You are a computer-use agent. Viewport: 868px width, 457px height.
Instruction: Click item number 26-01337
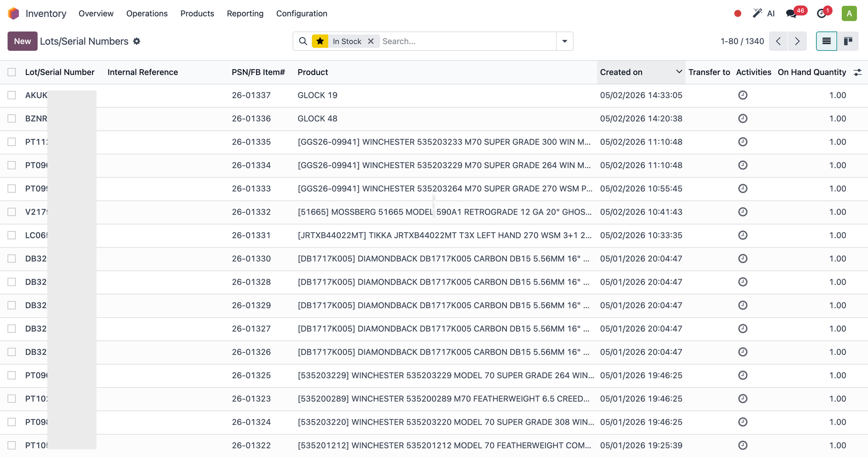(251, 95)
